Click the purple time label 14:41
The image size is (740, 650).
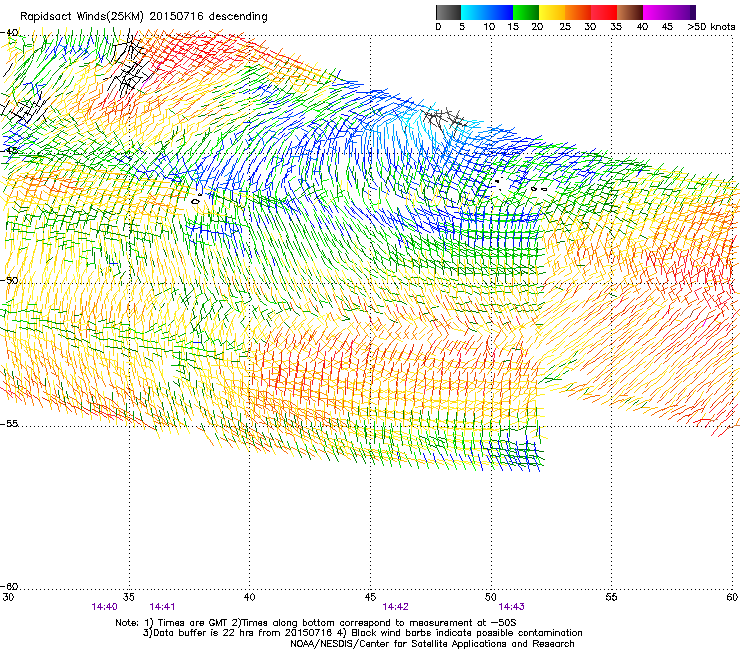click(x=162, y=607)
